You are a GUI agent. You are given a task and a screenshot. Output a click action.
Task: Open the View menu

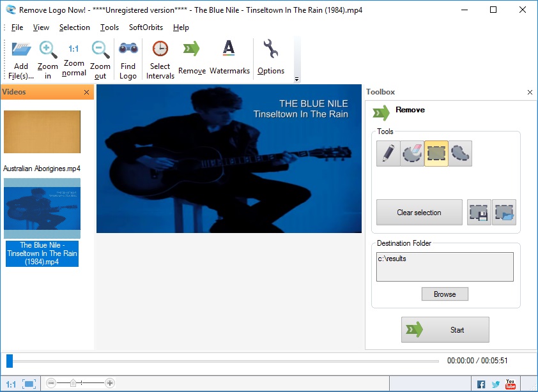(41, 27)
